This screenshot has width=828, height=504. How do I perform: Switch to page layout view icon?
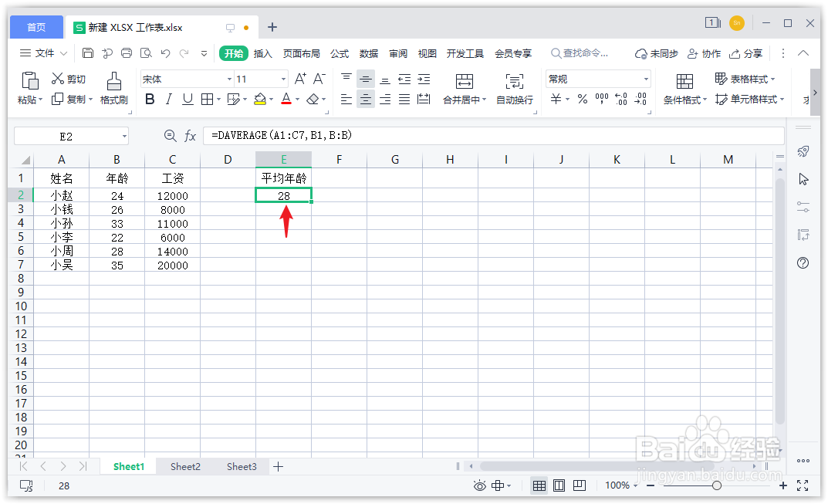click(x=559, y=485)
